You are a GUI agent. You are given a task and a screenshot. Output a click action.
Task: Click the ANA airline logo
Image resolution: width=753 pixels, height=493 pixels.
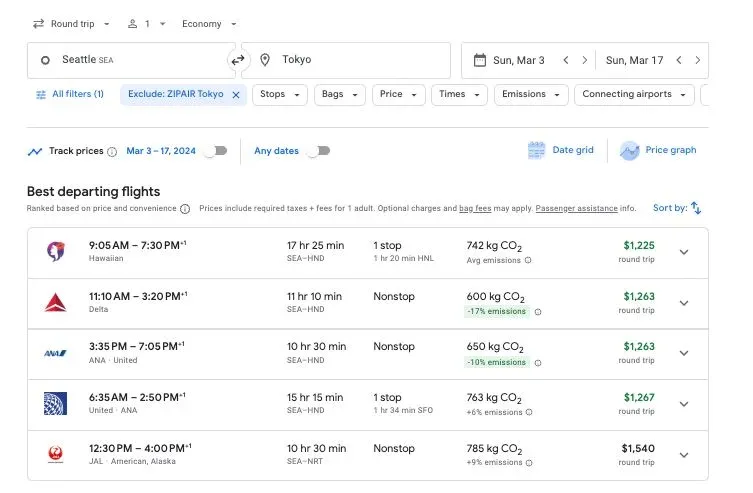tap(55, 353)
